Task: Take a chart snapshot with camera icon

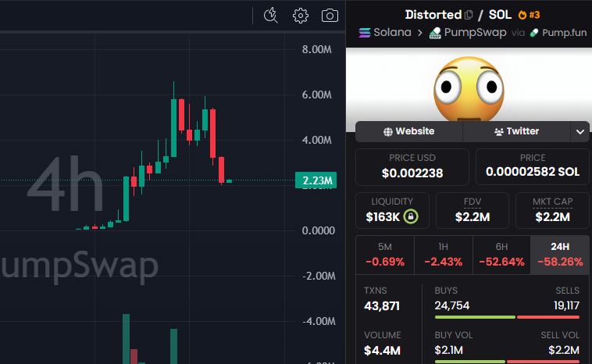Action: click(x=330, y=16)
